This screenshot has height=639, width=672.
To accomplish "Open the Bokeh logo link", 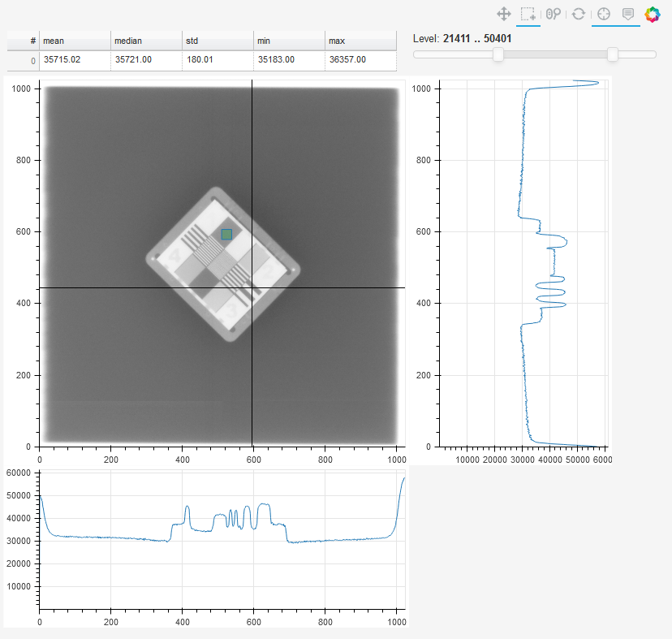I will point(653,14).
